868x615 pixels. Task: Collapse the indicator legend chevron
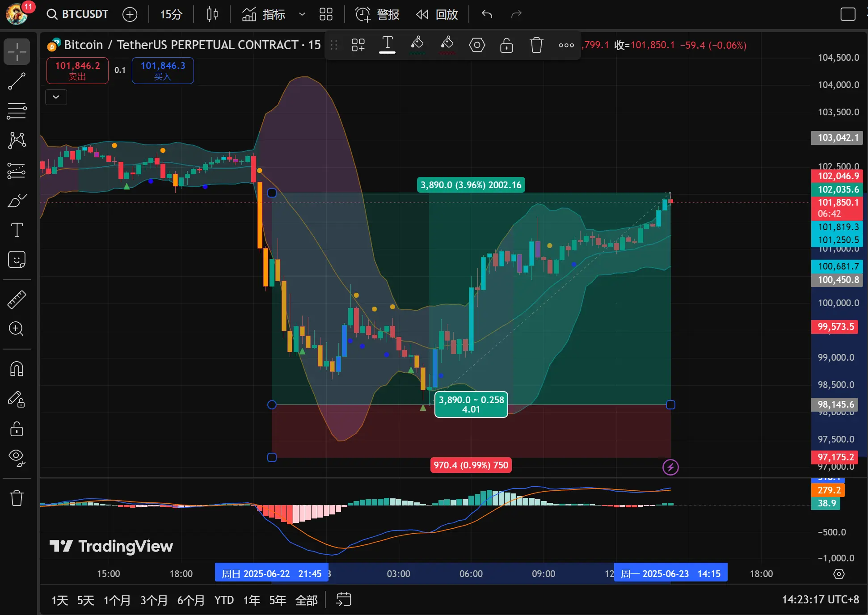tap(56, 97)
